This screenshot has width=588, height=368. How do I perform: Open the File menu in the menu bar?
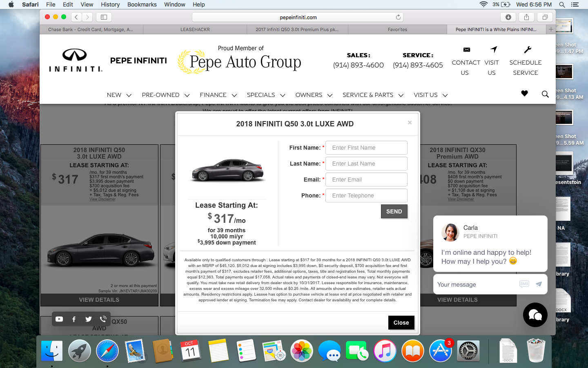[x=51, y=4]
